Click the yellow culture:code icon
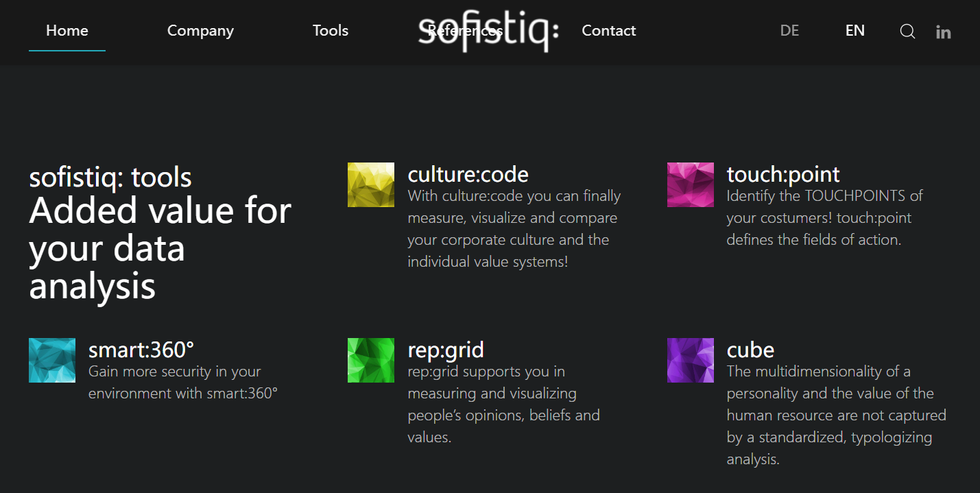The image size is (980, 493). pos(371,184)
